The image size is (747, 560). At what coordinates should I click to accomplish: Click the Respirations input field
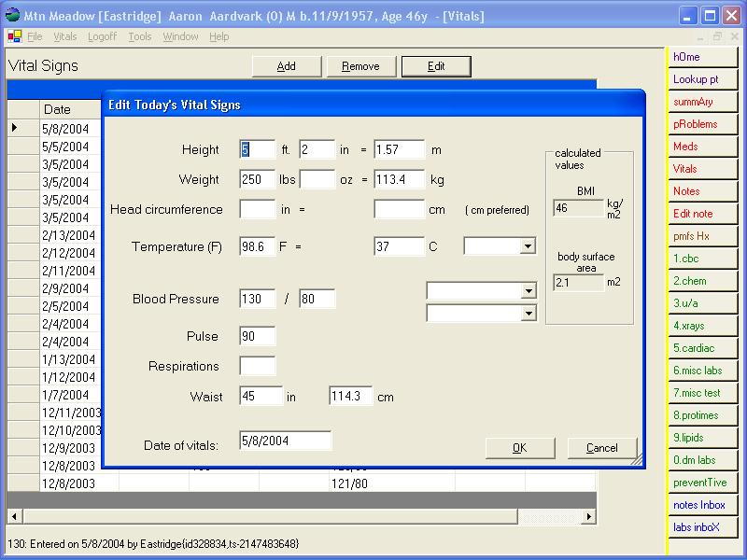coord(258,366)
